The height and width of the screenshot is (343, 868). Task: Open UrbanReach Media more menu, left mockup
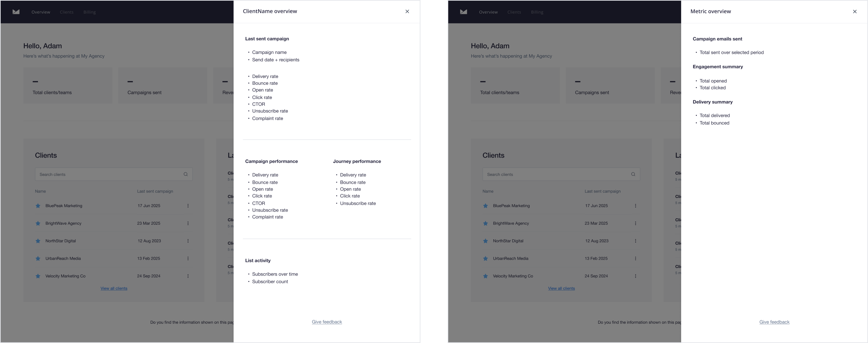tap(188, 259)
